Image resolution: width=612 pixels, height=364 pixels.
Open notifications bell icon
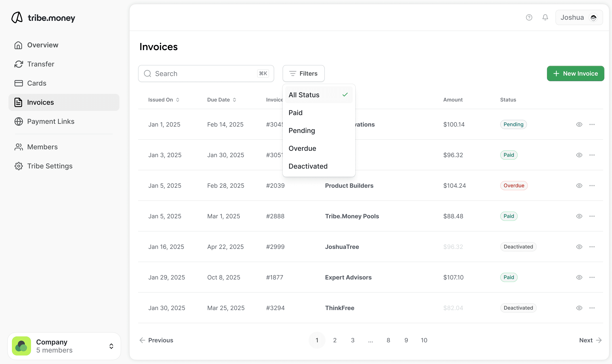coord(545,17)
